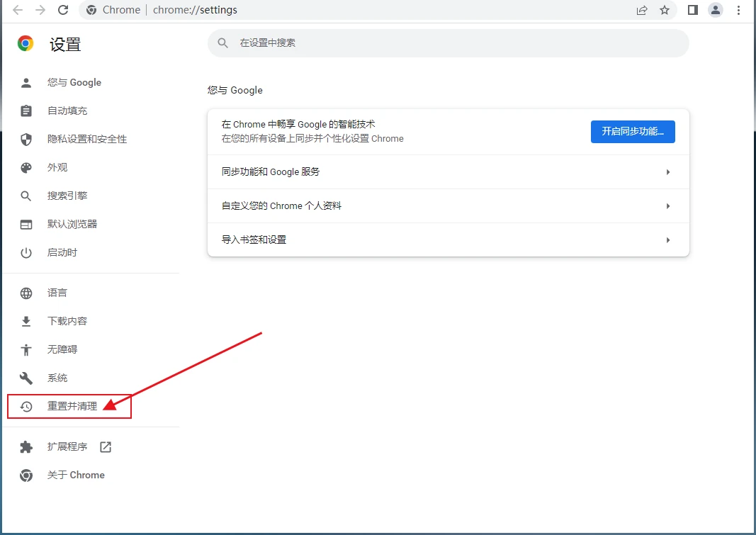Click the accessibility icon for 无障碍
This screenshot has height=535, width=756.
[26, 350]
